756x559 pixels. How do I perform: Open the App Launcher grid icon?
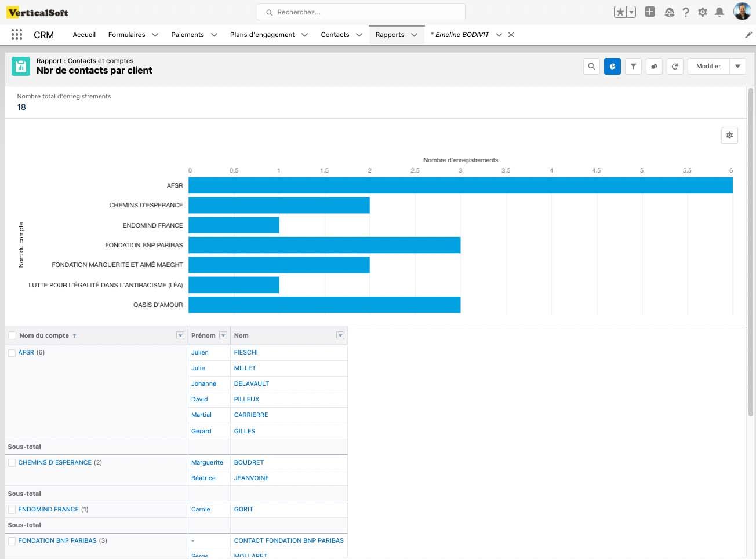[x=17, y=35]
